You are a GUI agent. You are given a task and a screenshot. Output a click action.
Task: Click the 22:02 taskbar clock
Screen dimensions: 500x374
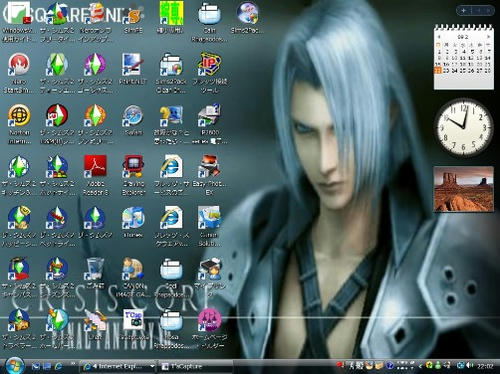[x=485, y=366]
